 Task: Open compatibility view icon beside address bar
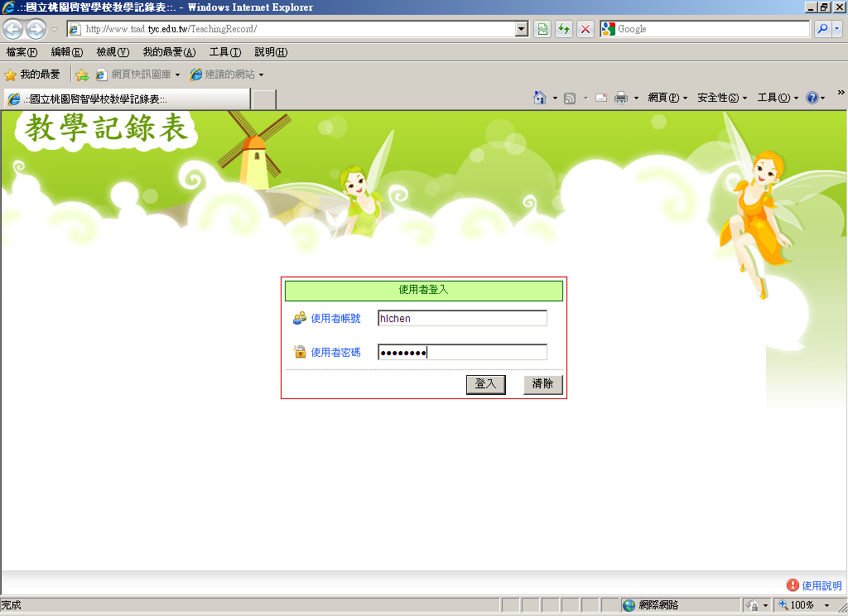[x=542, y=29]
